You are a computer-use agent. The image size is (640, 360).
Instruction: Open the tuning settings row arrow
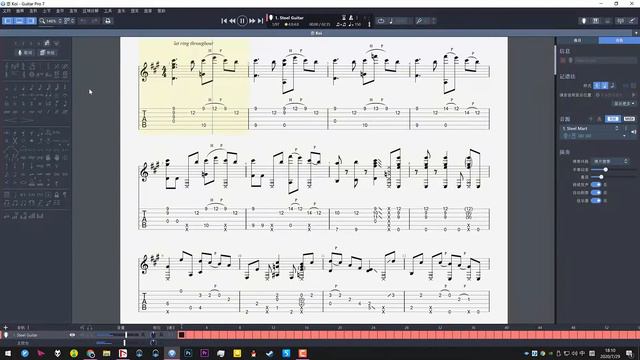click(633, 95)
